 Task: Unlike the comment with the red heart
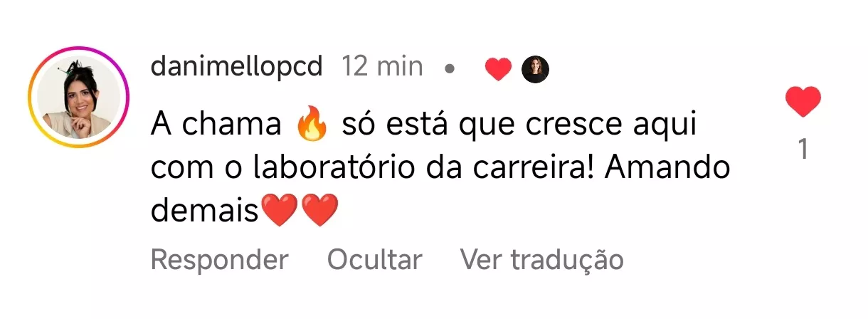click(x=803, y=102)
